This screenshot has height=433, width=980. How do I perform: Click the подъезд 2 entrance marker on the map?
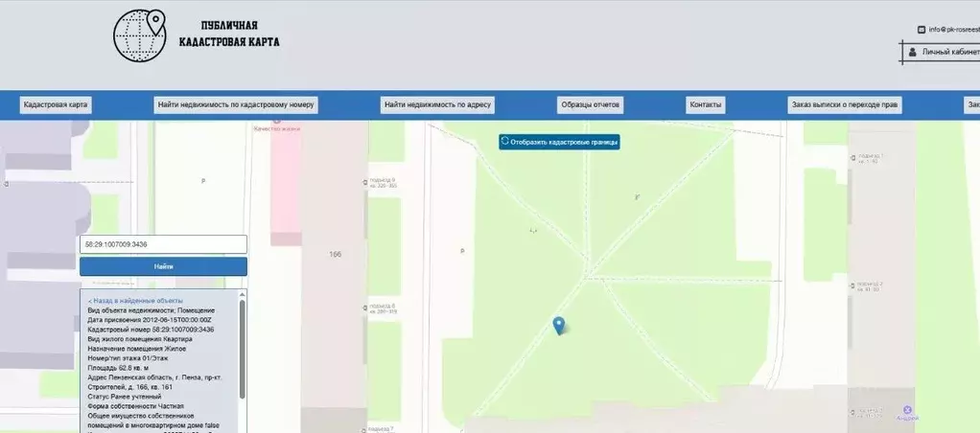tap(852, 285)
